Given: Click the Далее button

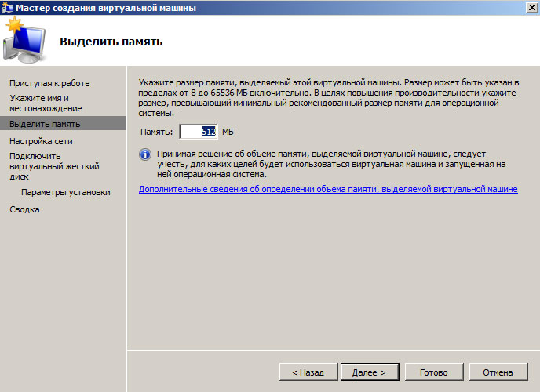Looking at the screenshot, I should click(370, 372).
